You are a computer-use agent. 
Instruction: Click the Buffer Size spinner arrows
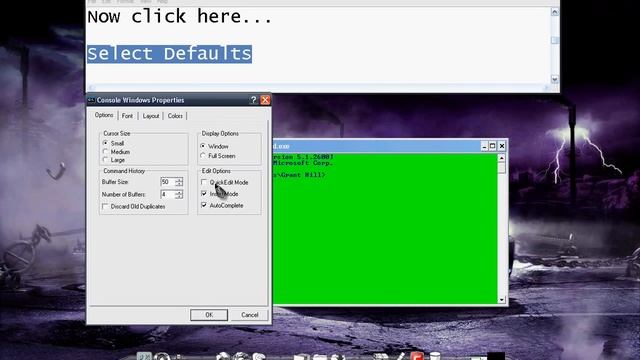point(179,182)
